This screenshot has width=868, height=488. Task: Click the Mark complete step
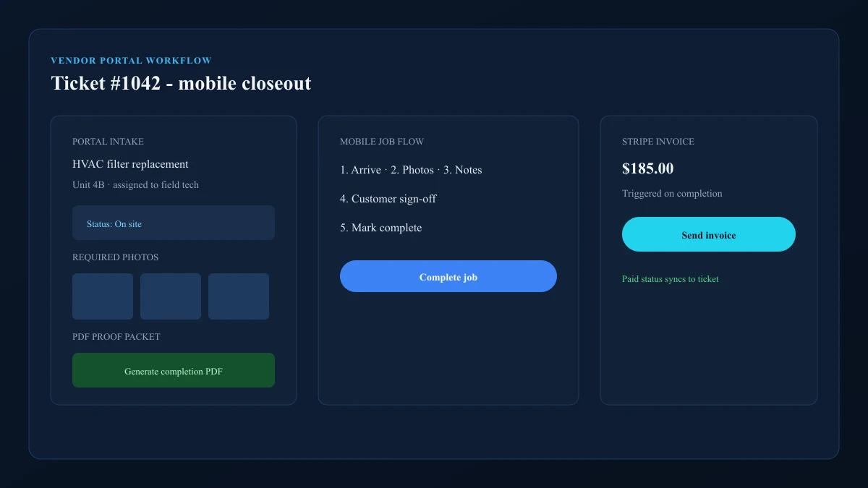pos(380,228)
